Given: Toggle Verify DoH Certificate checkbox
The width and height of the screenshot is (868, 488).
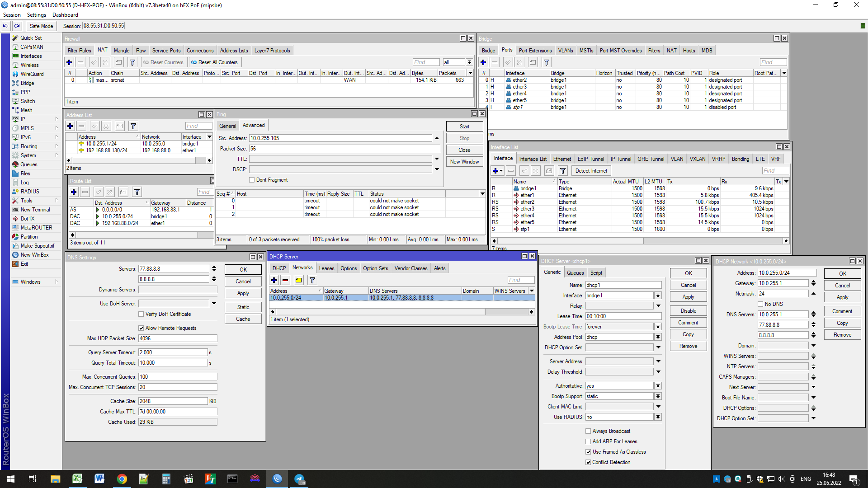Looking at the screenshot, I should (x=141, y=314).
